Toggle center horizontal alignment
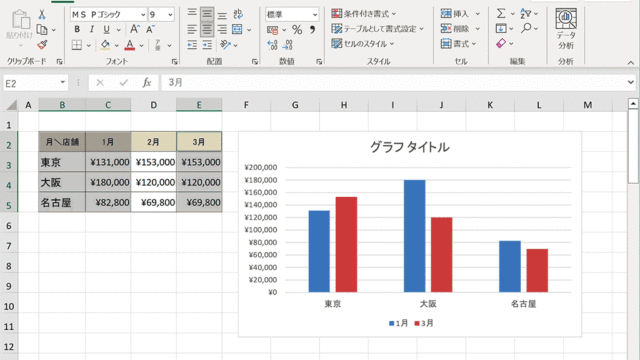The width and height of the screenshot is (640, 360). click(x=207, y=29)
